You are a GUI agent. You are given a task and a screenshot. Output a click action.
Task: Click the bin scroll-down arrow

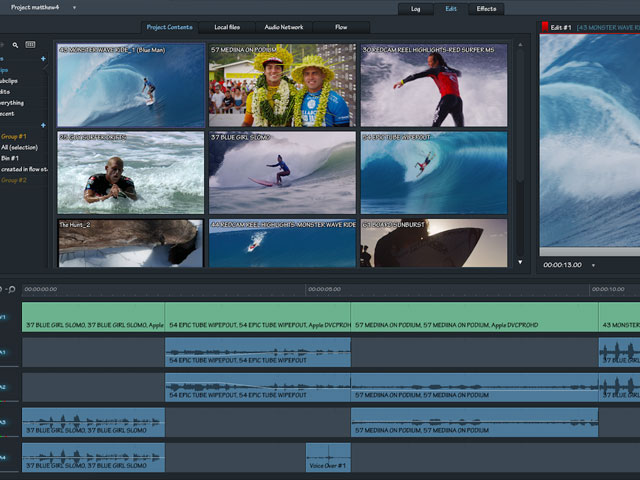(520, 262)
